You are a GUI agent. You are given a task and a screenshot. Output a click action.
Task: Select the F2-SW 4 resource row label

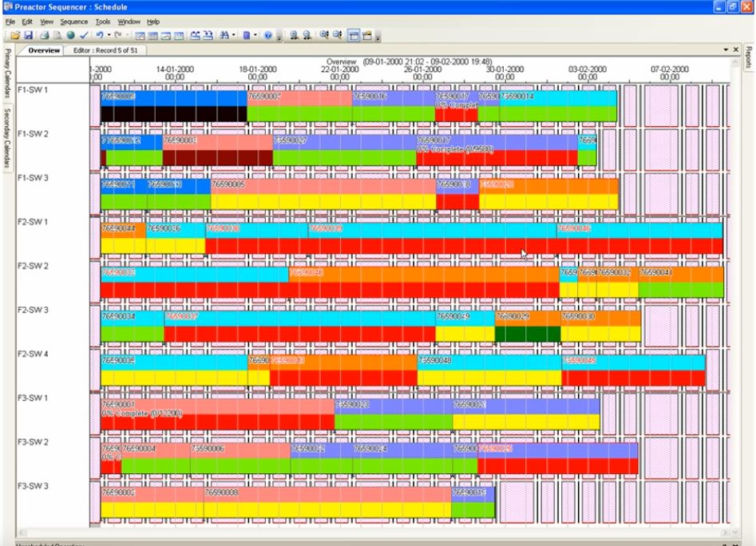point(34,354)
